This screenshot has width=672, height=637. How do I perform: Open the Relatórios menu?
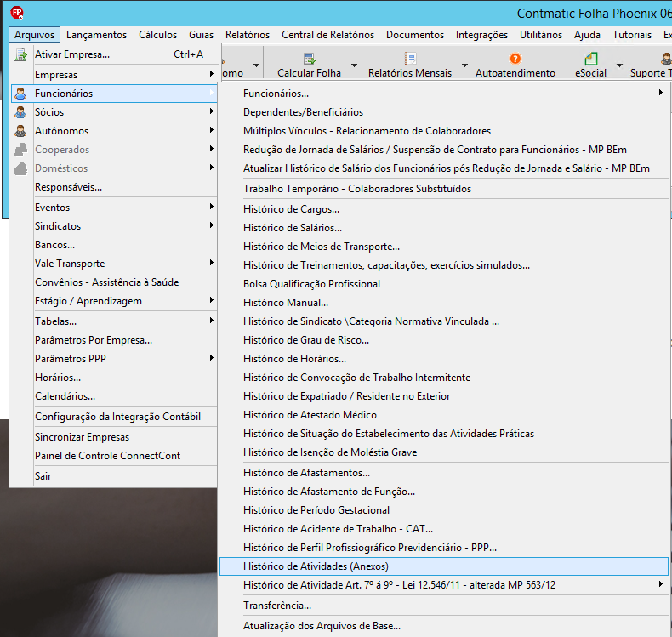(248, 35)
